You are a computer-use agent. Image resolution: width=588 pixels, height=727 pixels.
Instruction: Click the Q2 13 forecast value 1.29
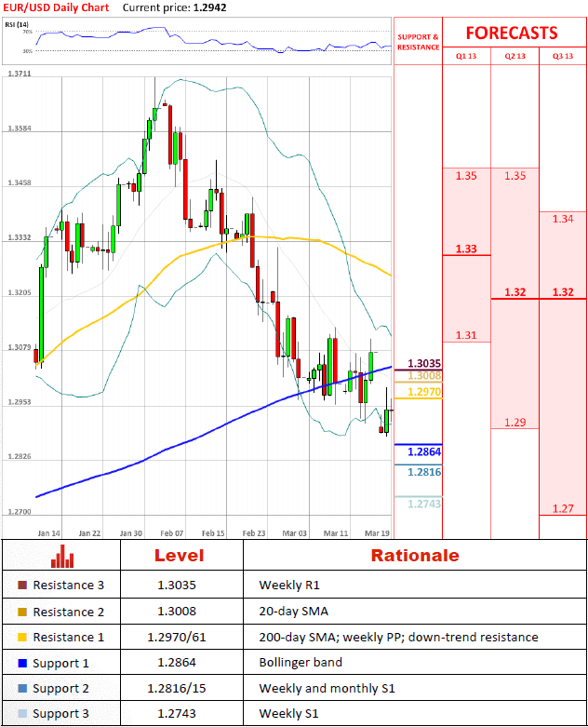[514, 423]
